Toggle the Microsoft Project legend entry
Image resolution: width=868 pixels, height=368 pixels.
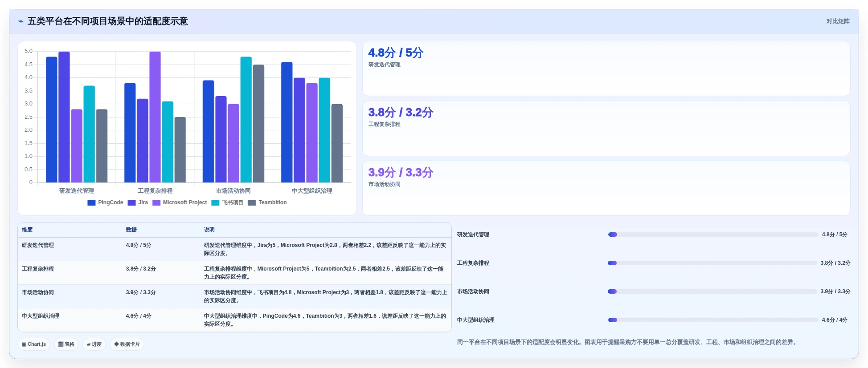point(180,202)
